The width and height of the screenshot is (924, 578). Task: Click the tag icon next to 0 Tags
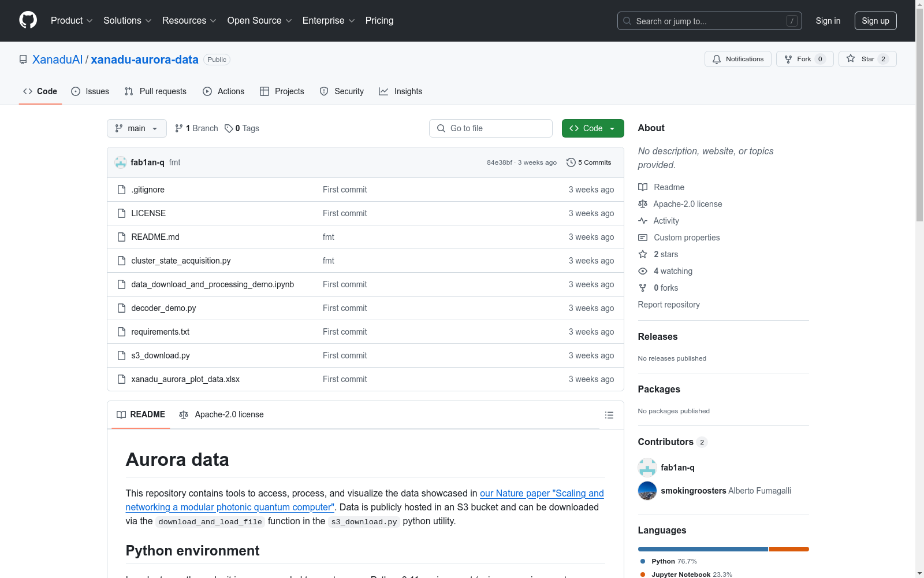pos(229,128)
